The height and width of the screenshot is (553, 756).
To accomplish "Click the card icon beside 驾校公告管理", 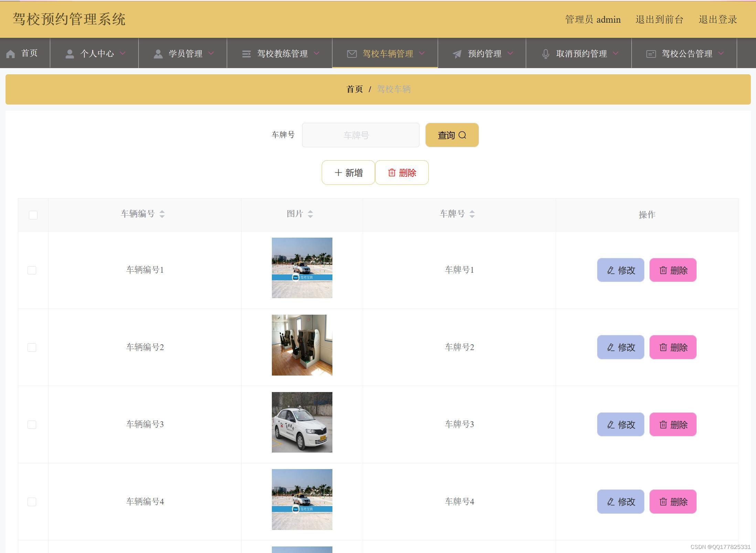I will (x=651, y=54).
